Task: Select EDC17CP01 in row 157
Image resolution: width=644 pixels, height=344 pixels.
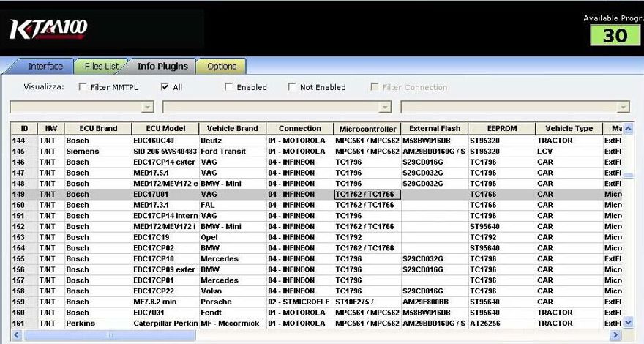Action: click(165, 280)
